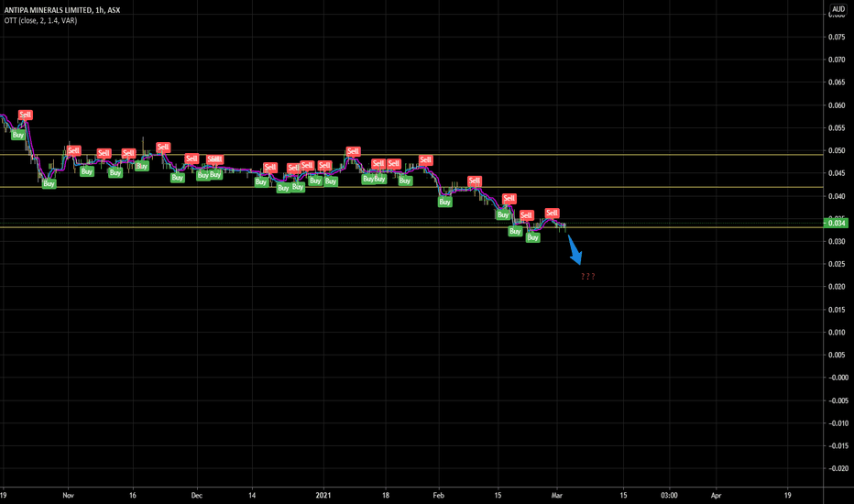
Task: Click the -0.005 price axis label
Action: click(838, 400)
